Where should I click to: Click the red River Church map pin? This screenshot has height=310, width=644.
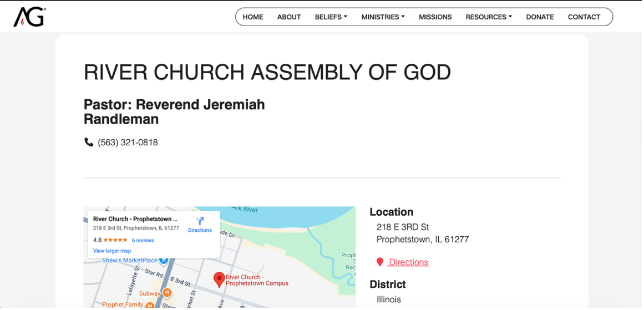(x=219, y=279)
